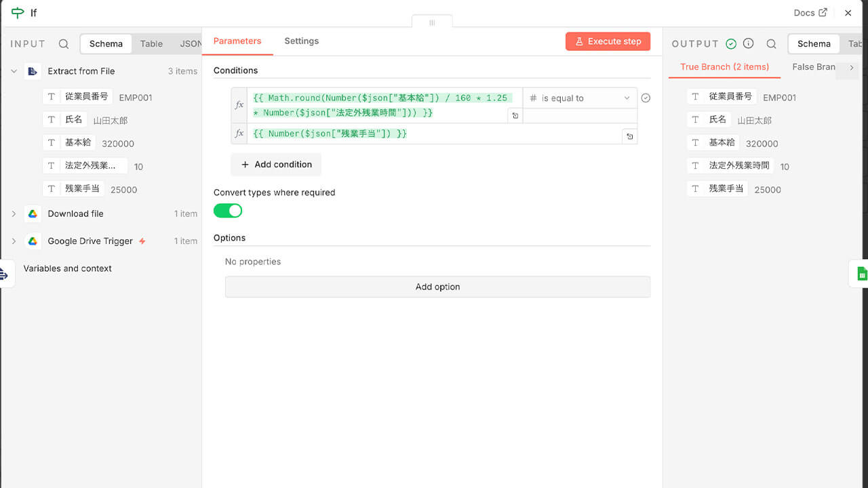Switch to the Settings tab
868x488 pixels.
[301, 41]
